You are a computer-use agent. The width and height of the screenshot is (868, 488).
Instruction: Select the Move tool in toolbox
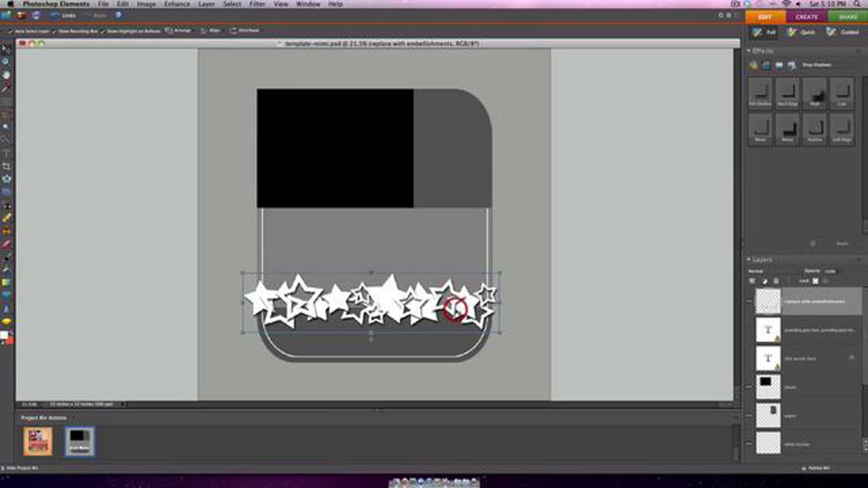(6, 49)
